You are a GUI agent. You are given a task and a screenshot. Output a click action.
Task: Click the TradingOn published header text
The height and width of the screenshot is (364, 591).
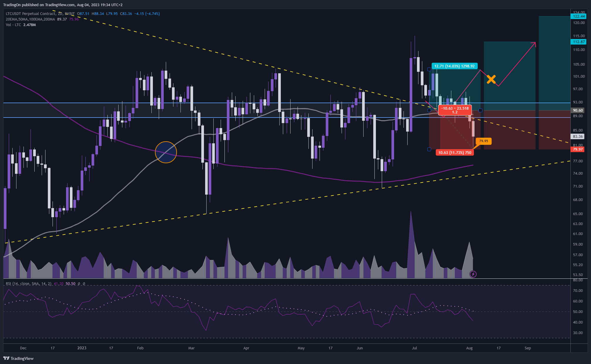[x=63, y=5]
